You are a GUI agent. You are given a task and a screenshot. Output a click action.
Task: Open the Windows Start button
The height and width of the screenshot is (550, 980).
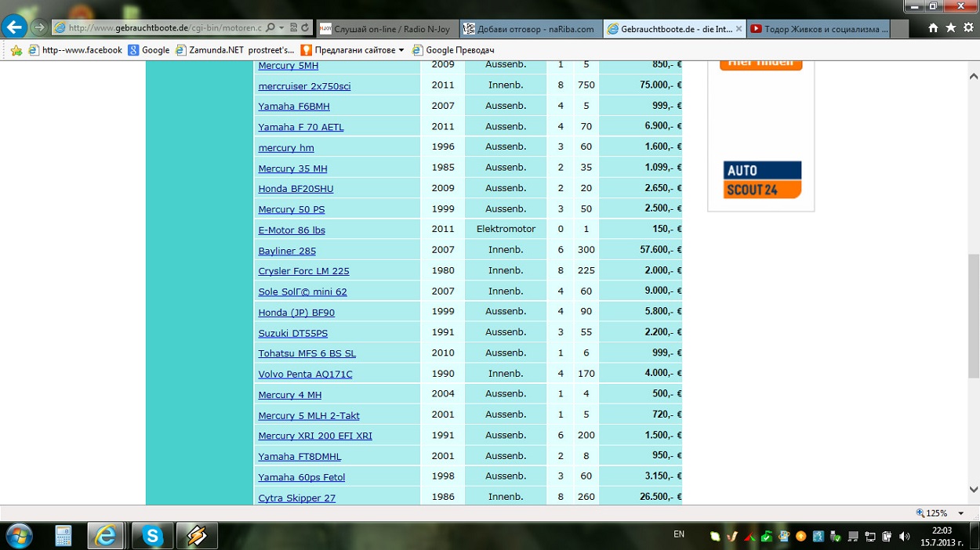pyautogui.click(x=19, y=536)
